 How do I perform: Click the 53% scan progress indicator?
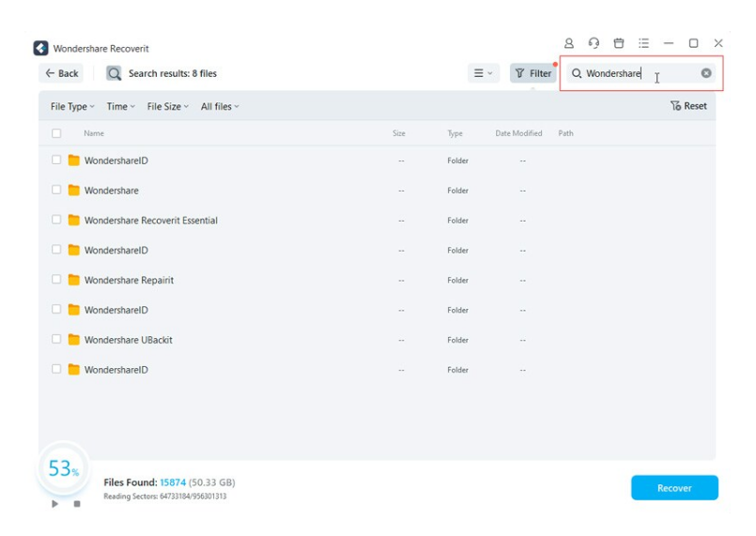click(63, 468)
